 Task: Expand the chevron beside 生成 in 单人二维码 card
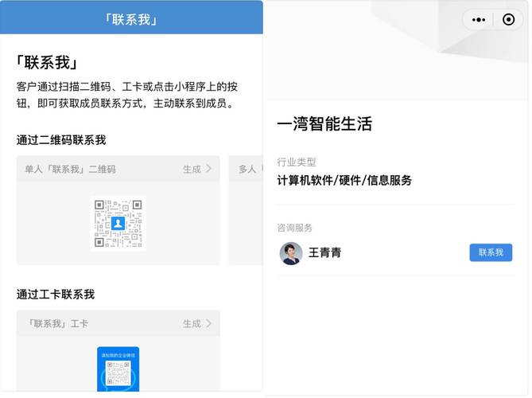209,169
